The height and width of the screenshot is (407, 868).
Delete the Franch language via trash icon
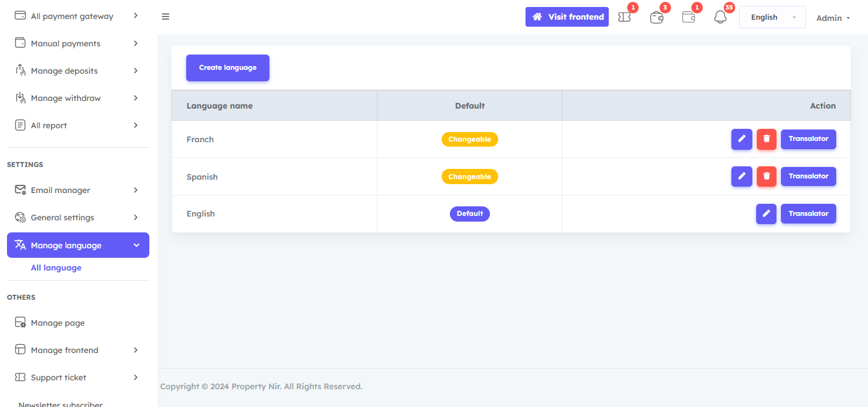coord(766,139)
